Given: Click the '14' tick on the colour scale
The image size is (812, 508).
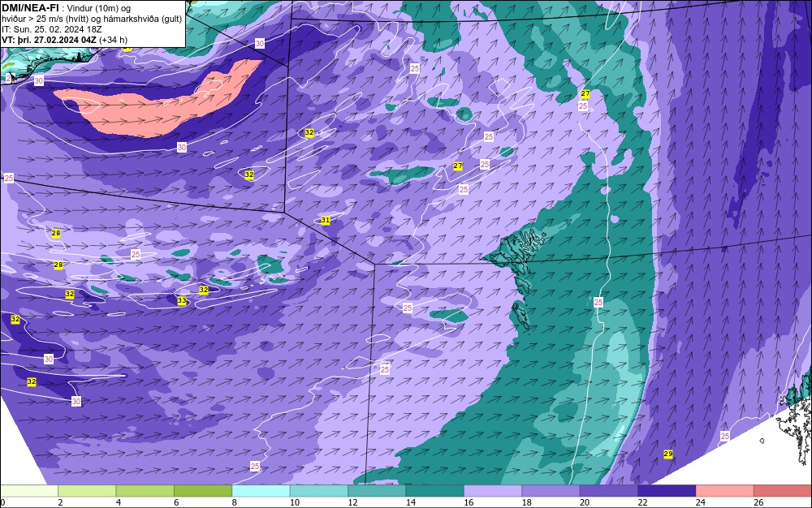Looking at the screenshot, I should click(411, 502).
